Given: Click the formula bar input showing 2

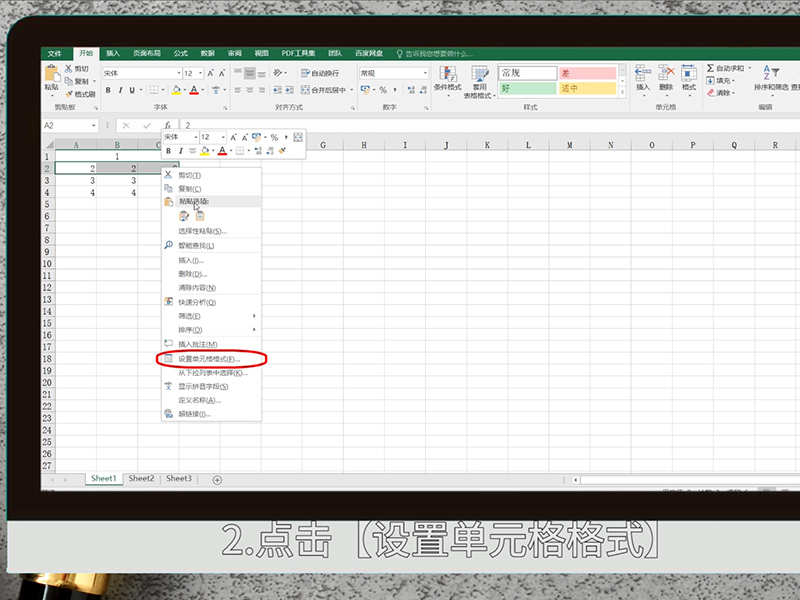Looking at the screenshot, I should point(490,126).
